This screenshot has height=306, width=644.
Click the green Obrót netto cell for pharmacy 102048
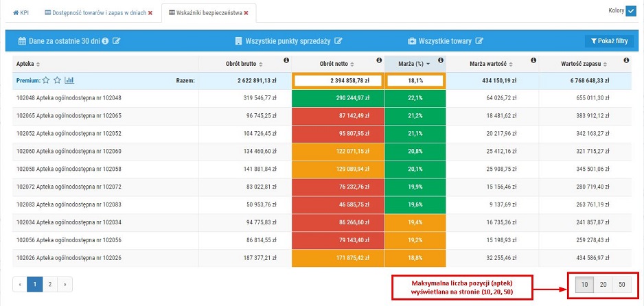(x=338, y=98)
